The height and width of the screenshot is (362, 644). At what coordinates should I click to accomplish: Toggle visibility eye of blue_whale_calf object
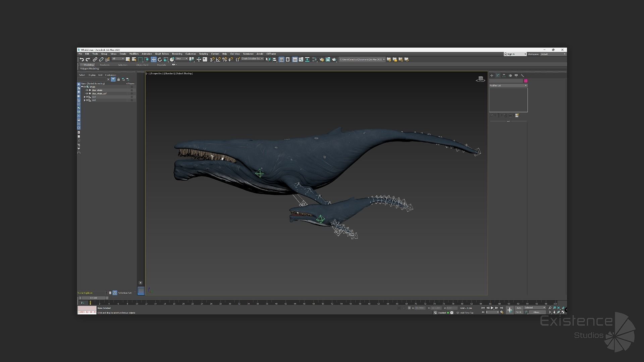click(x=87, y=94)
